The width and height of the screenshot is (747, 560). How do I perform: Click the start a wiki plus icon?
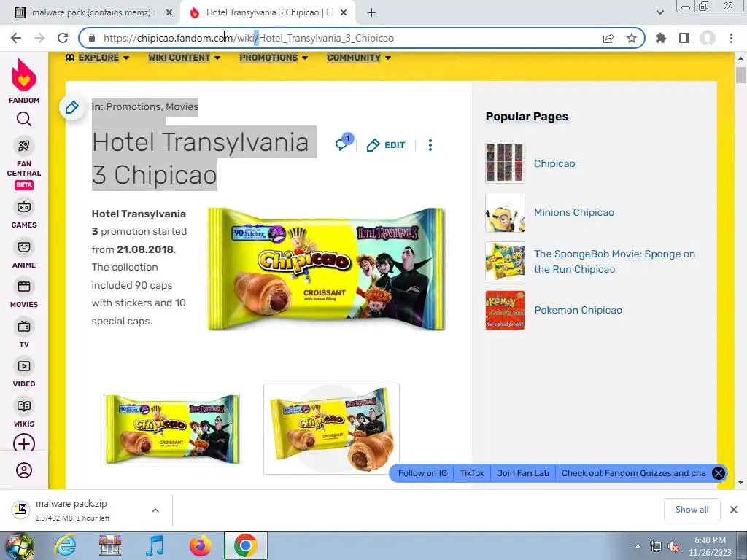24,443
